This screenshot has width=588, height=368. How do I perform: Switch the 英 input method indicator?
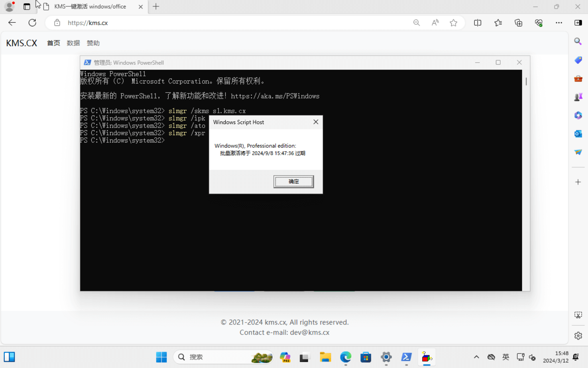(x=505, y=357)
